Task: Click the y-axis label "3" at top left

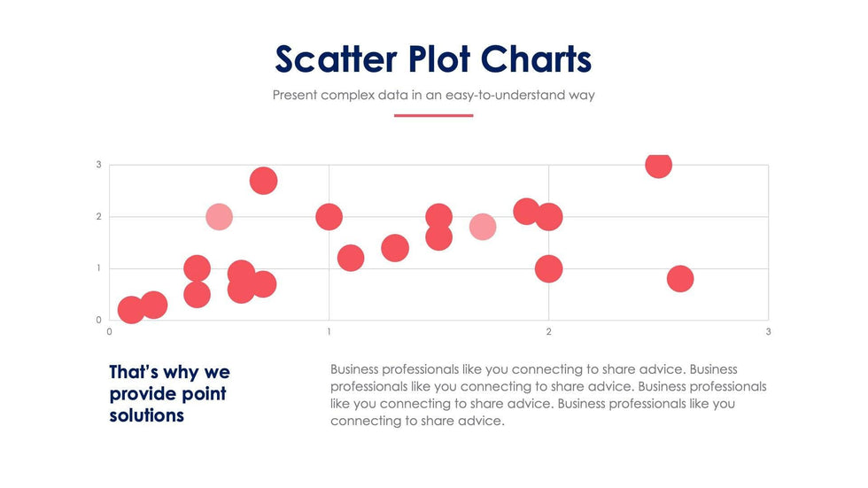Action: click(x=99, y=165)
